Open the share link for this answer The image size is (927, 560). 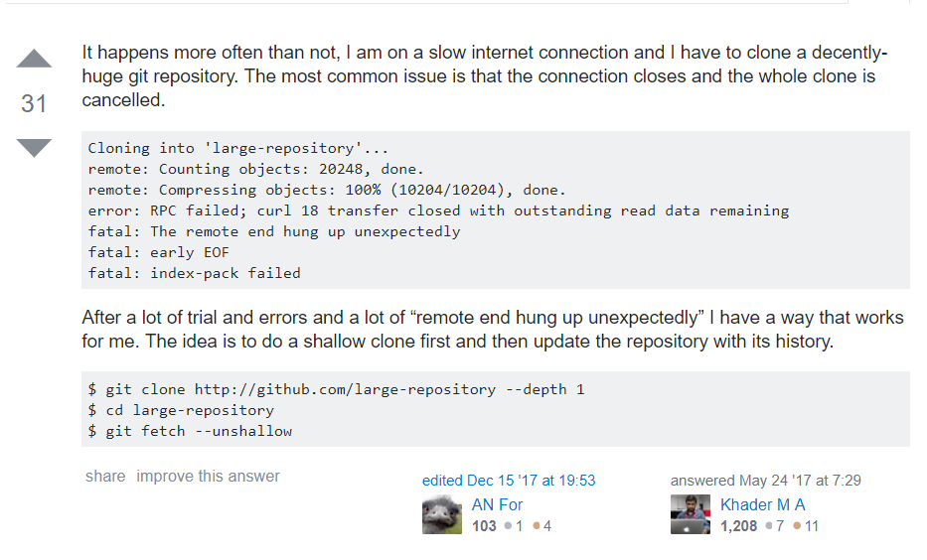(x=105, y=477)
